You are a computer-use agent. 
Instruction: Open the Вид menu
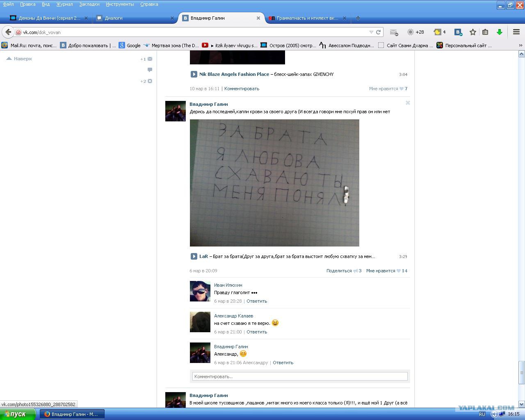click(46, 4)
